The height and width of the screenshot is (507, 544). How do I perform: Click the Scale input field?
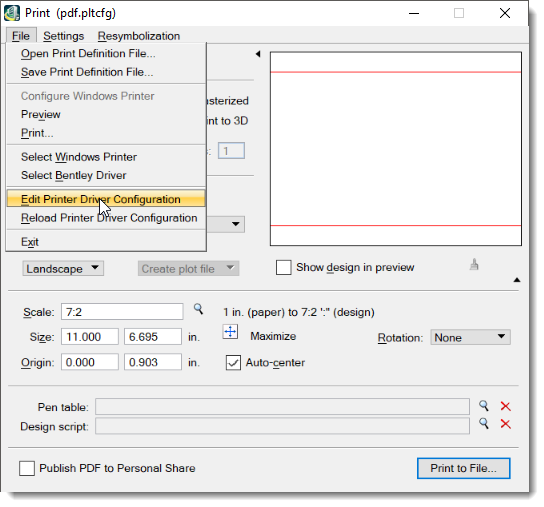tap(122, 312)
